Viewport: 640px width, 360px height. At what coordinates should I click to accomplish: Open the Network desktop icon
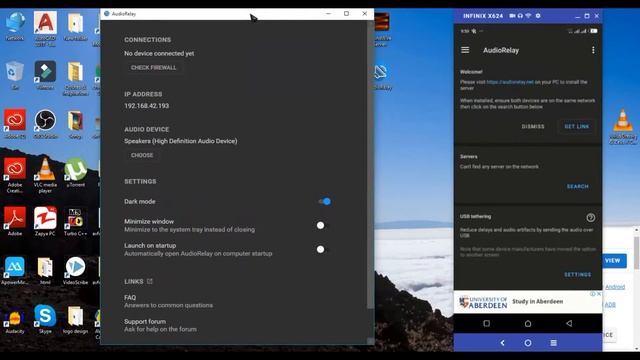(15, 26)
